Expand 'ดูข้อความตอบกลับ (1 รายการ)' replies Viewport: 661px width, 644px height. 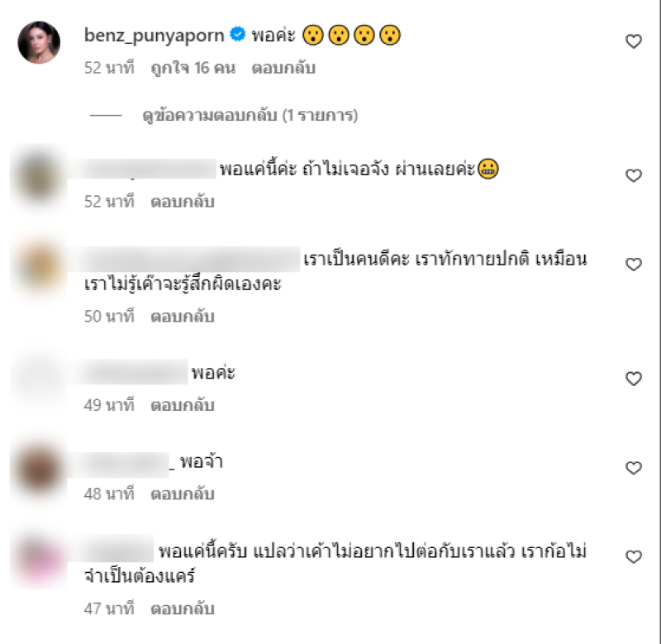click(x=250, y=115)
